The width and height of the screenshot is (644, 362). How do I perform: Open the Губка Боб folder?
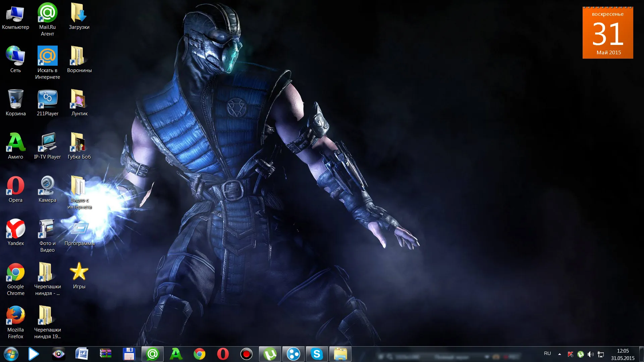(79, 146)
